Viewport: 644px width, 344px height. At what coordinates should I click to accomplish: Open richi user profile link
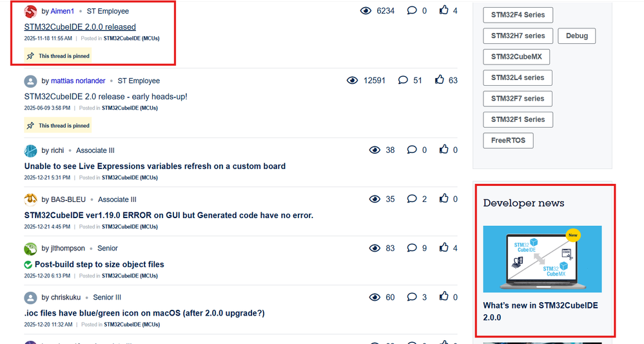pyautogui.click(x=57, y=151)
